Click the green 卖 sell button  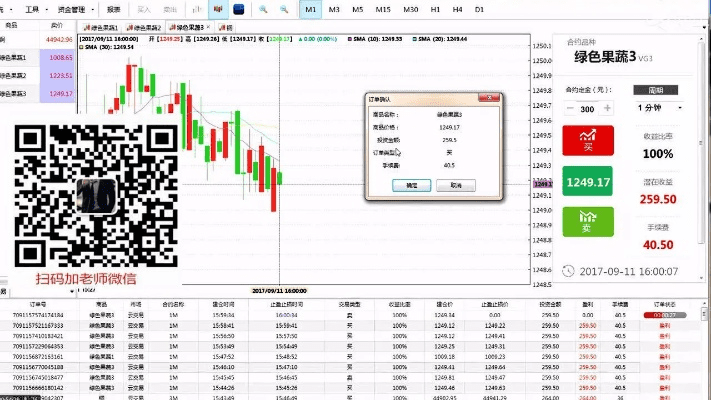point(586,221)
